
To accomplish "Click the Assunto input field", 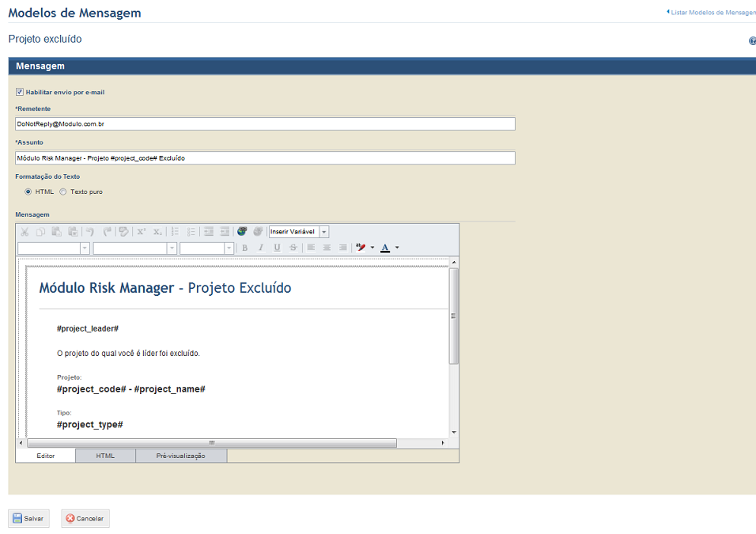I will pos(265,158).
